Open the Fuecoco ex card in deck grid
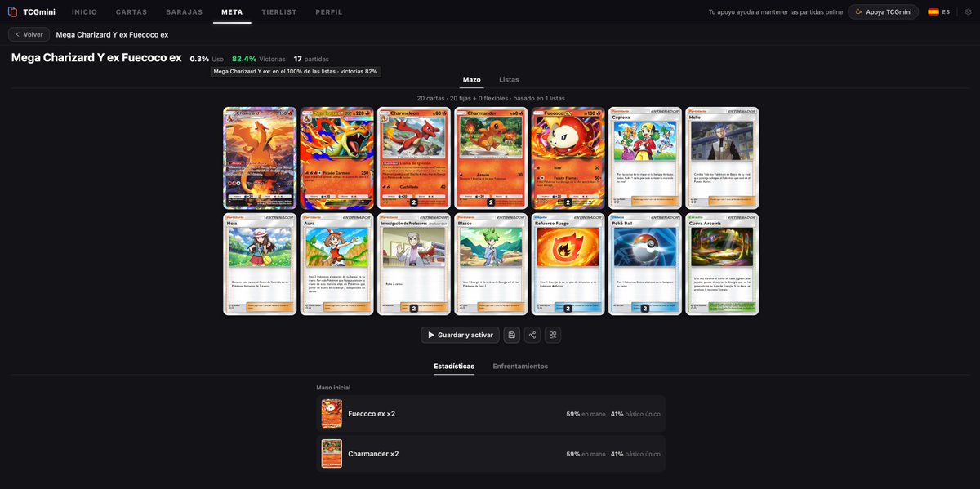 [568, 158]
